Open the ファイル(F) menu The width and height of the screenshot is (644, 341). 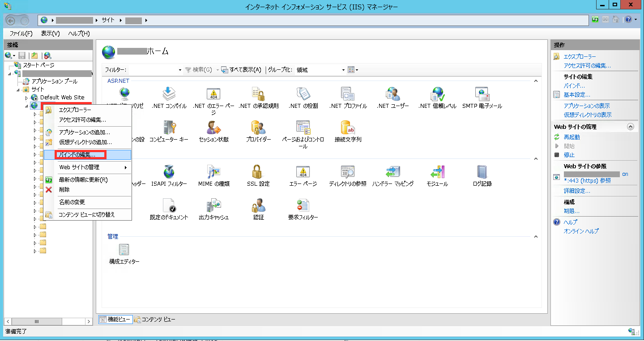click(21, 34)
